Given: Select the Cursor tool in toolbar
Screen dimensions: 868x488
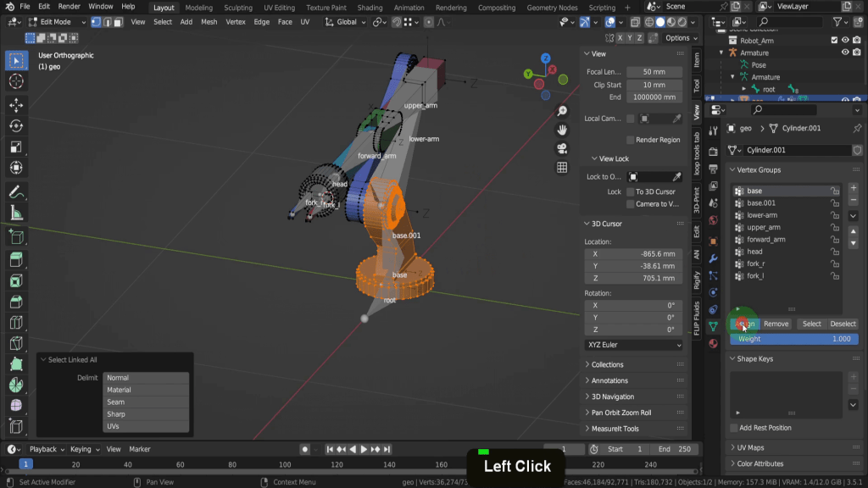Looking at the screenshot, I should coord(15,81).
